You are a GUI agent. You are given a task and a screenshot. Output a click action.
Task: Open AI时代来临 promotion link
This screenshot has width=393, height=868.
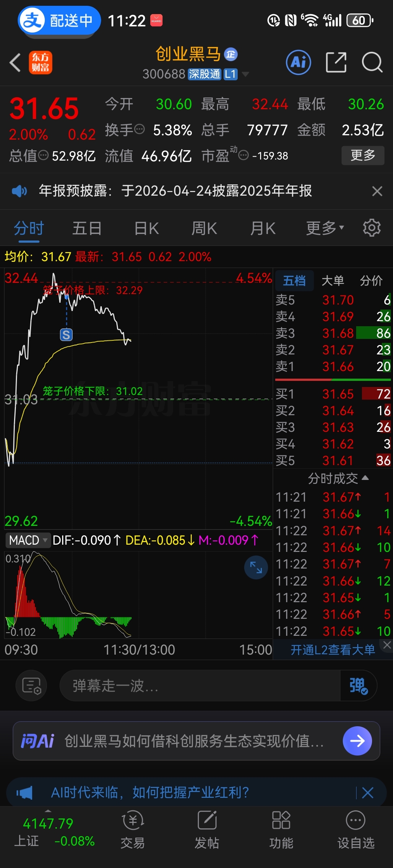[x=150, y=792]
